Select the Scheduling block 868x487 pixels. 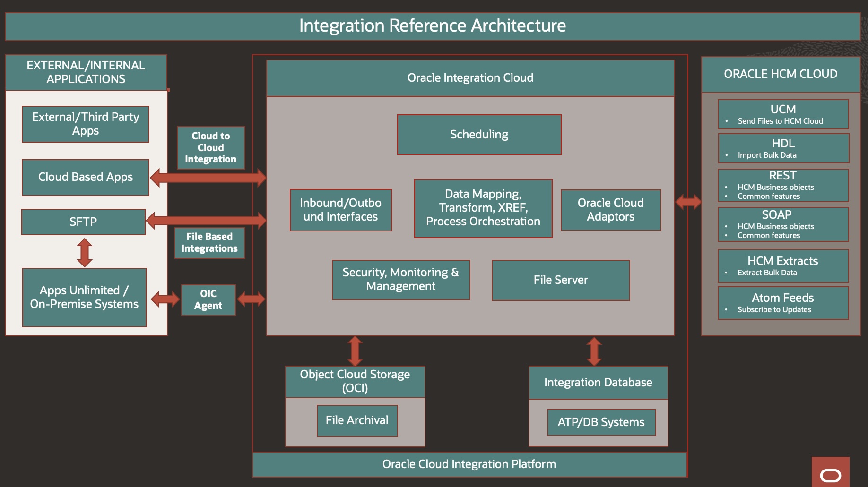[x=479, y=134]
